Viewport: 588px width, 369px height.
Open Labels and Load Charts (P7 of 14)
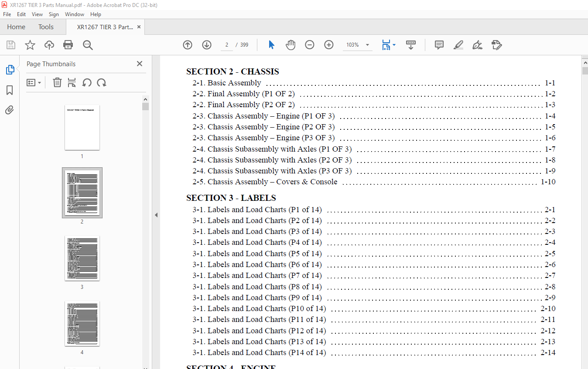click(374, 275)
